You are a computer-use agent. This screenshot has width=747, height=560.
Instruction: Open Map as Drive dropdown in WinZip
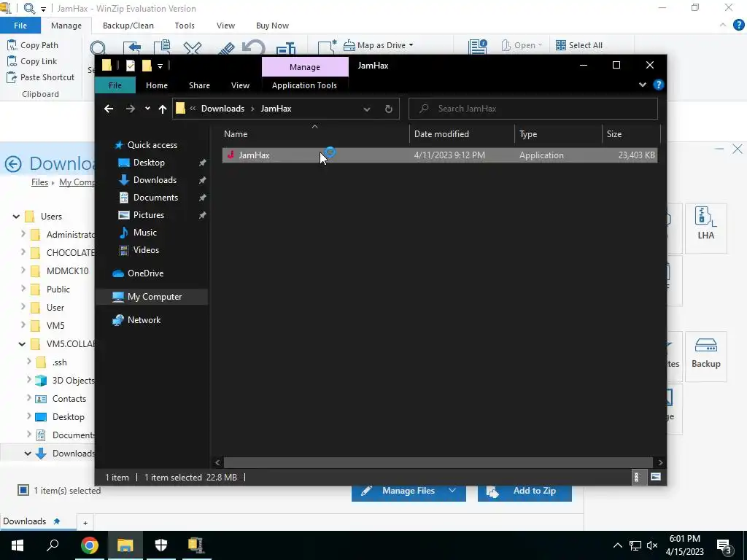click(x=379, y=45)
